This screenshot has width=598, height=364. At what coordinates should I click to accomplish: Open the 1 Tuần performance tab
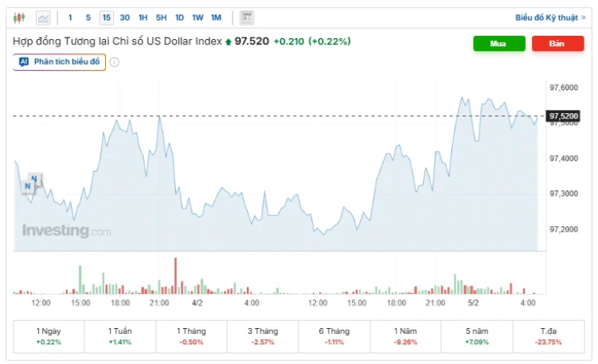(x=120, y=335)
